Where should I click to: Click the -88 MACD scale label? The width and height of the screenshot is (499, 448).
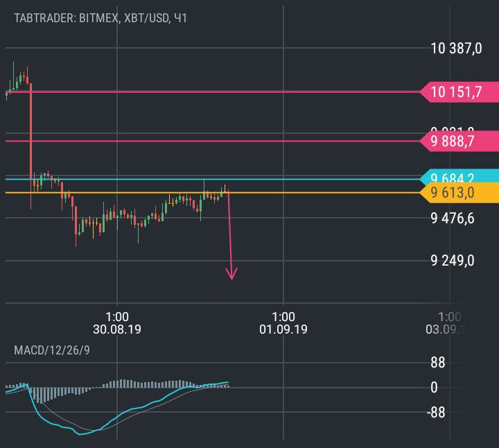[436, 413]
